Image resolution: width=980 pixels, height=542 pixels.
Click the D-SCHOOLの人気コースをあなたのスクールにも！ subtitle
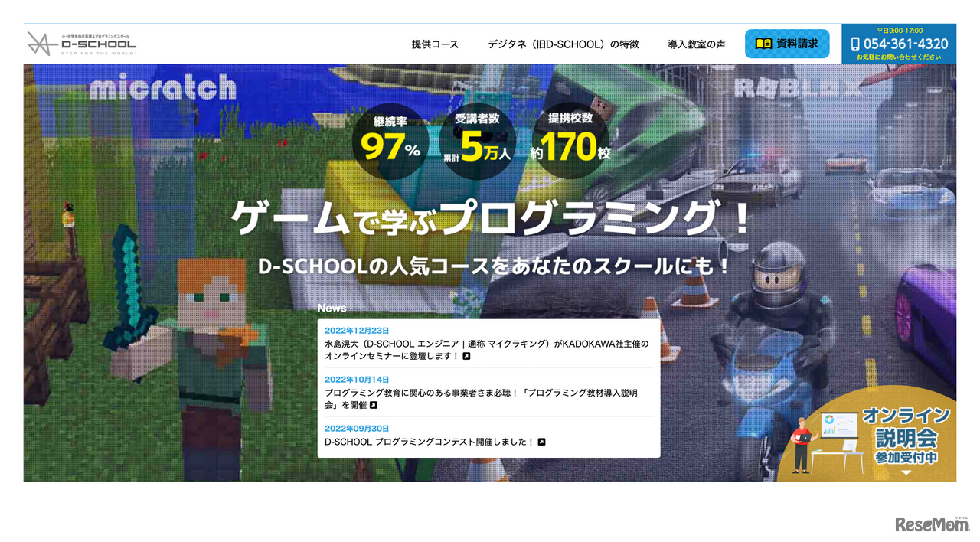coord(494,266)
